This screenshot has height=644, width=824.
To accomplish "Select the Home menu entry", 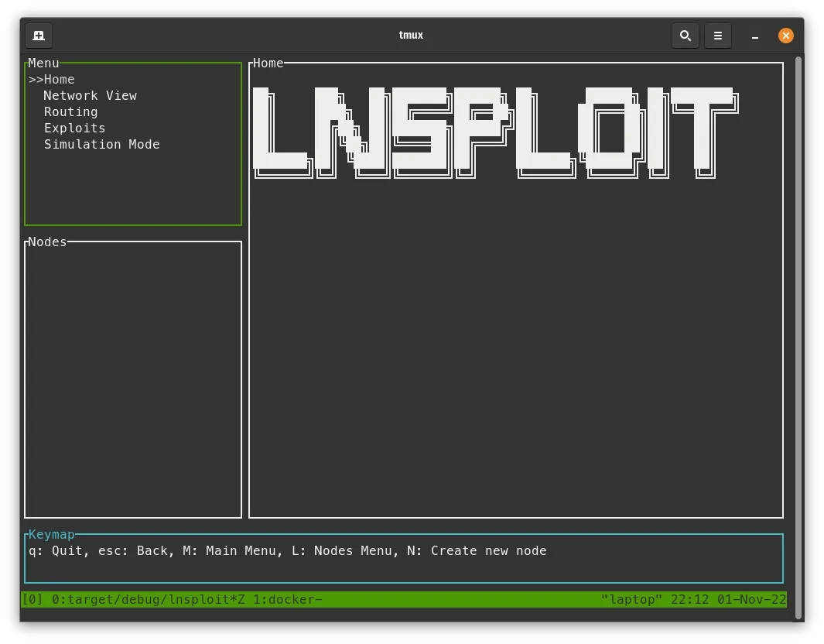I will 59,79.
